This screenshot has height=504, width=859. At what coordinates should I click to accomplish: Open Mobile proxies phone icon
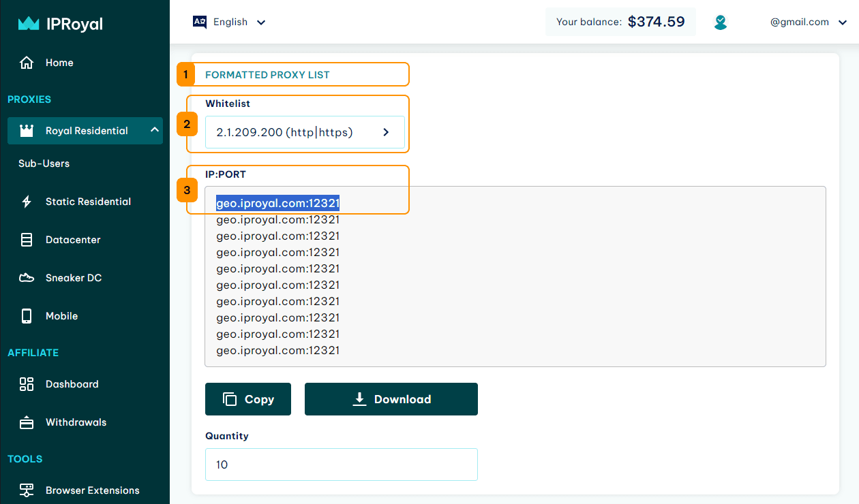coord(26,315)
